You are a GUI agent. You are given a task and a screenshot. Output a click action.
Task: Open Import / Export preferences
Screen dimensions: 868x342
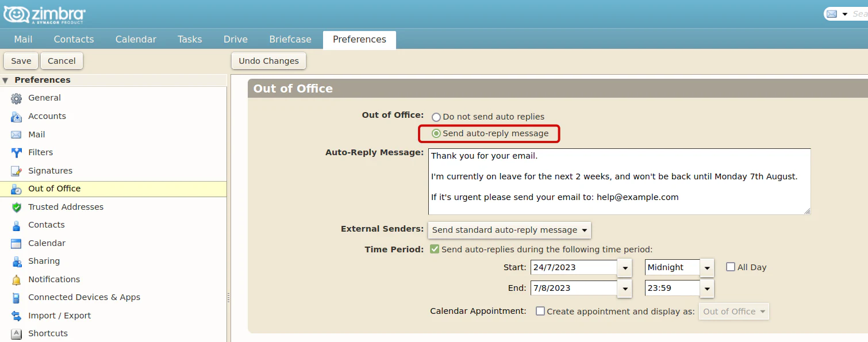[113, 316]
